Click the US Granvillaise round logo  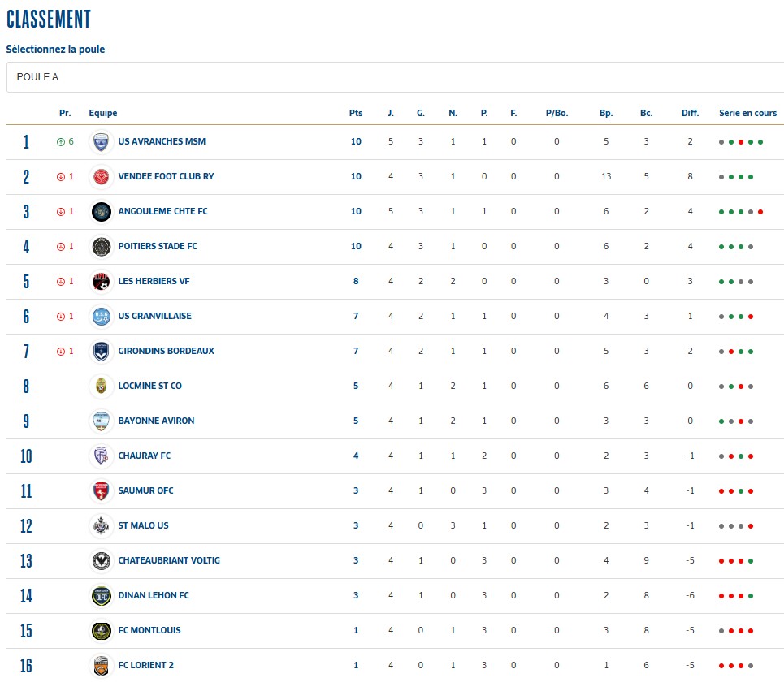(x=101, y=317)
